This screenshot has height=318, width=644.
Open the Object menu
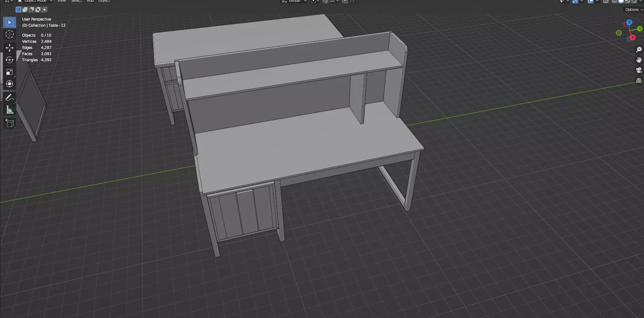click(x=104, y=1)
